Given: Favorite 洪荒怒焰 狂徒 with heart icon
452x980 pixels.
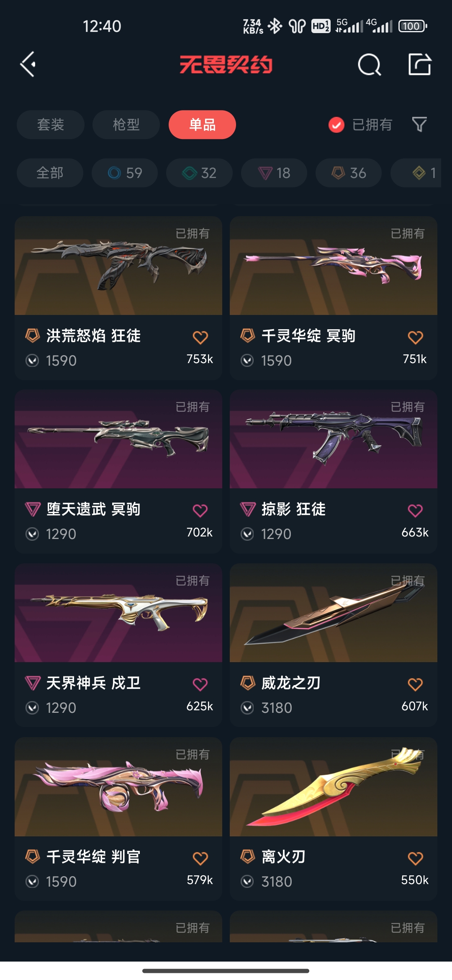Looking at the screenshot, I should click(200, 337).
